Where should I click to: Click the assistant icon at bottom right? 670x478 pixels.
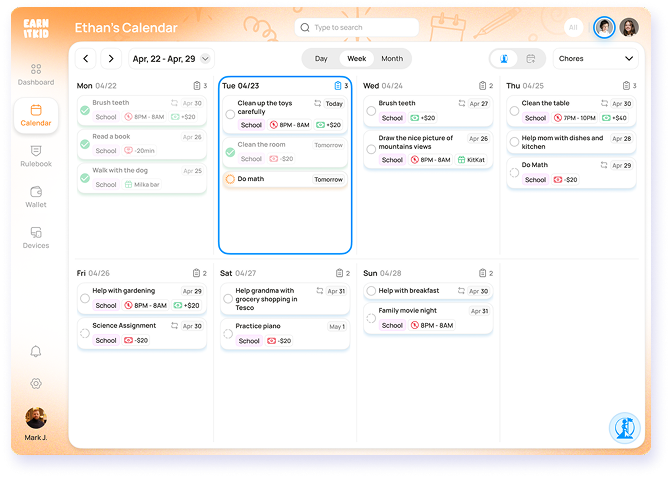coord(624,428)
